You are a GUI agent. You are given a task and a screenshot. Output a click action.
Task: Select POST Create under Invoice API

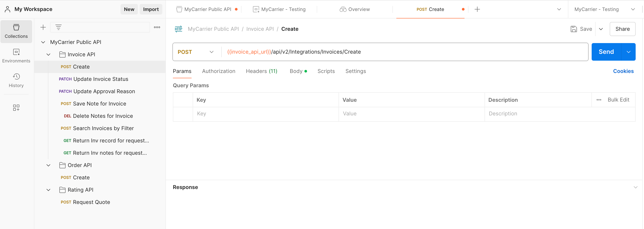[x=100, y=67]
